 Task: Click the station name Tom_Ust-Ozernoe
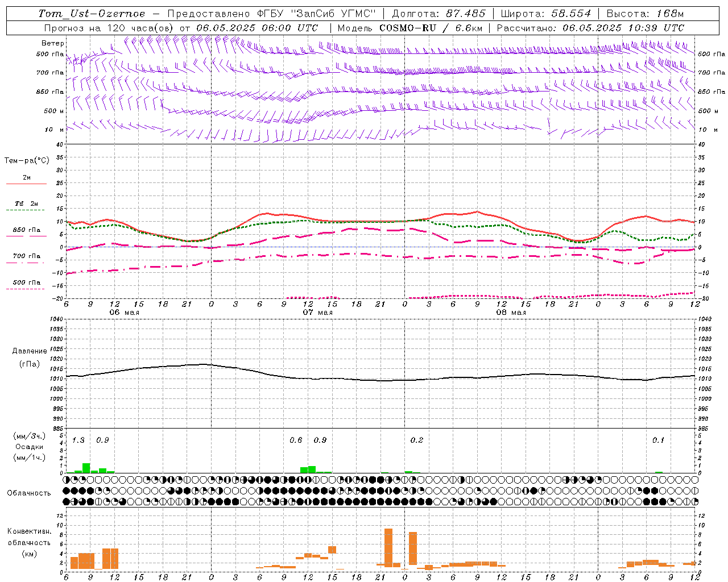coord(92,14)
